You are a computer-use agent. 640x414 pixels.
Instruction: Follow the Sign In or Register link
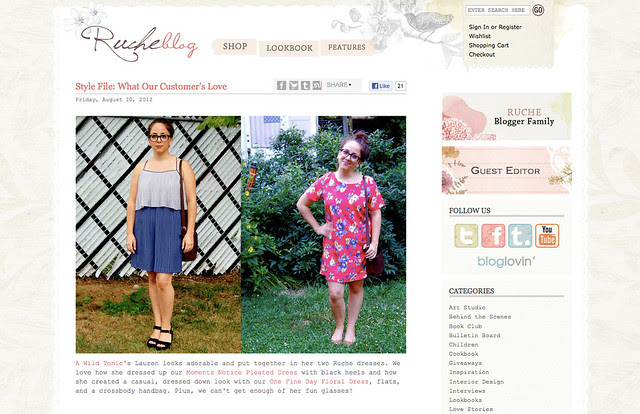495,27
